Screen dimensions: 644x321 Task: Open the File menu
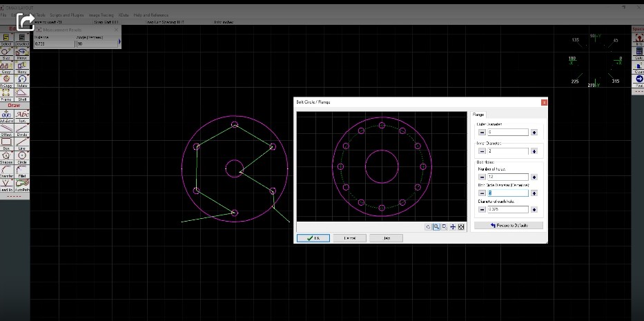point(3,15)
